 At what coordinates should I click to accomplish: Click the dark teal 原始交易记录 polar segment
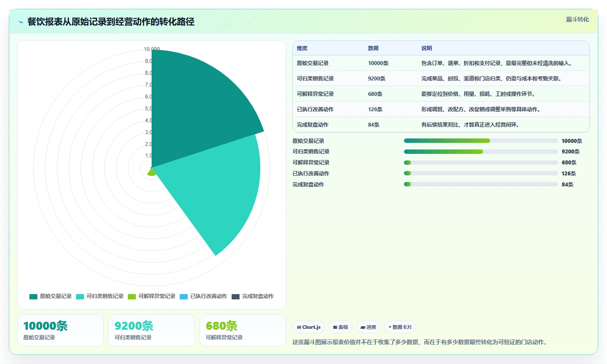coord(193,110)
